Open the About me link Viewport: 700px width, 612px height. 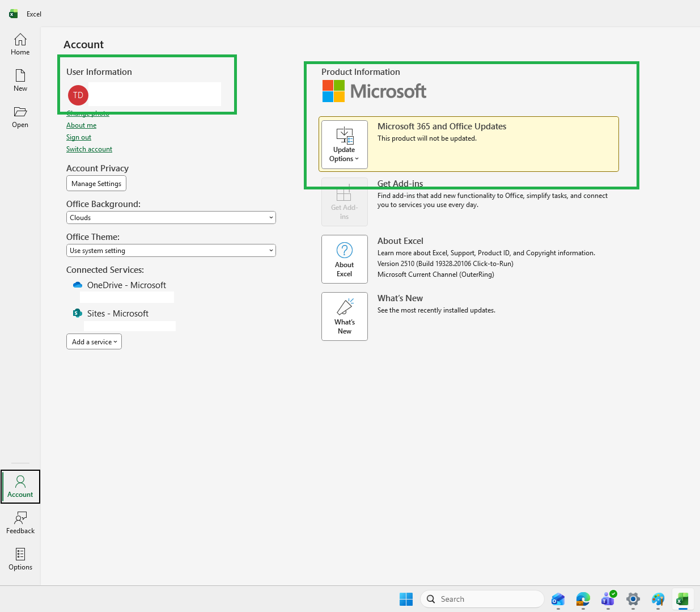81,125
